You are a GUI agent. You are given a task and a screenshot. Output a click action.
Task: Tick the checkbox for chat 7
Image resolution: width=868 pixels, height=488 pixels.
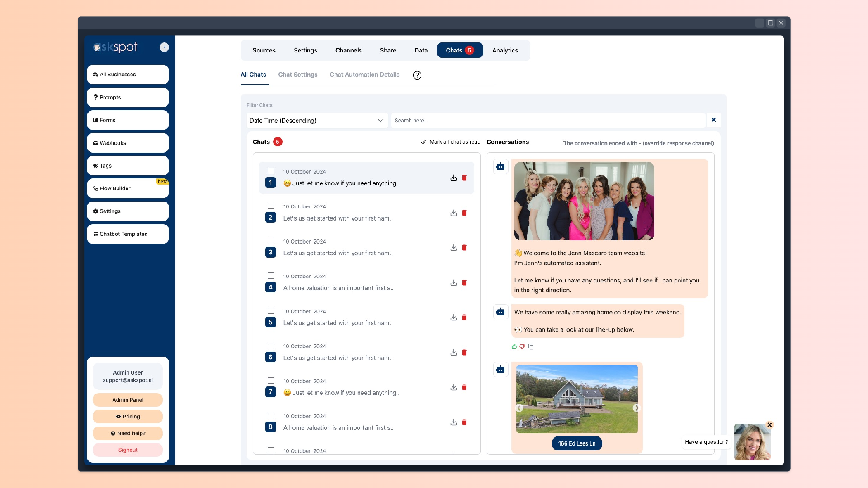click(270, 380)
